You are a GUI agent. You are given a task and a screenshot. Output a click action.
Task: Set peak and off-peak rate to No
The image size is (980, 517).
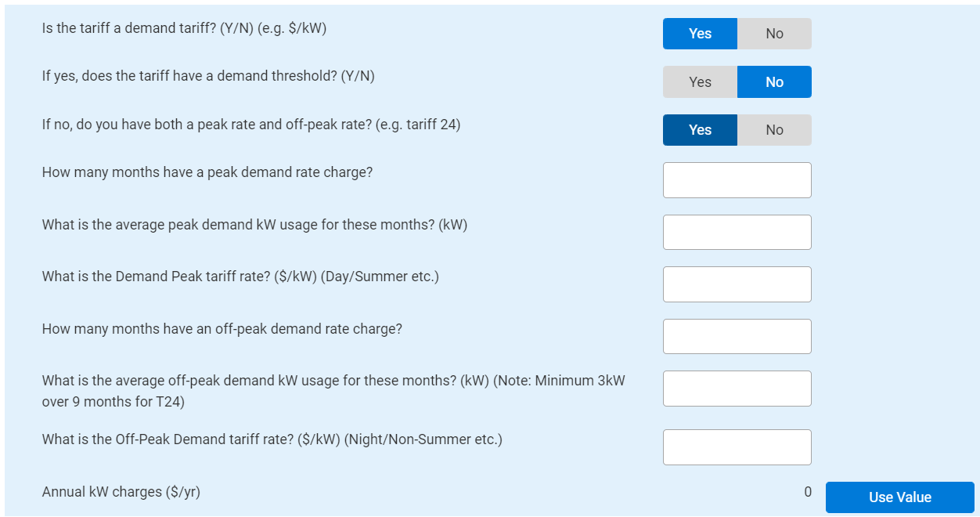click(x=774, y=130)
